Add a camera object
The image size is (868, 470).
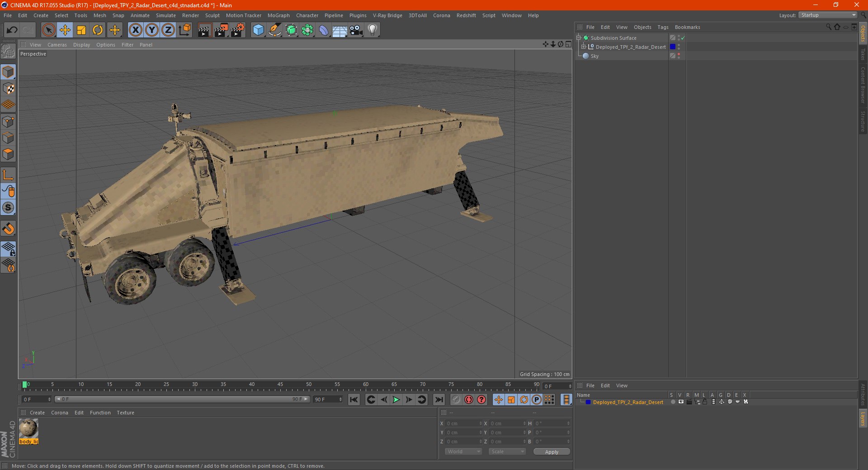coord(356,30)
